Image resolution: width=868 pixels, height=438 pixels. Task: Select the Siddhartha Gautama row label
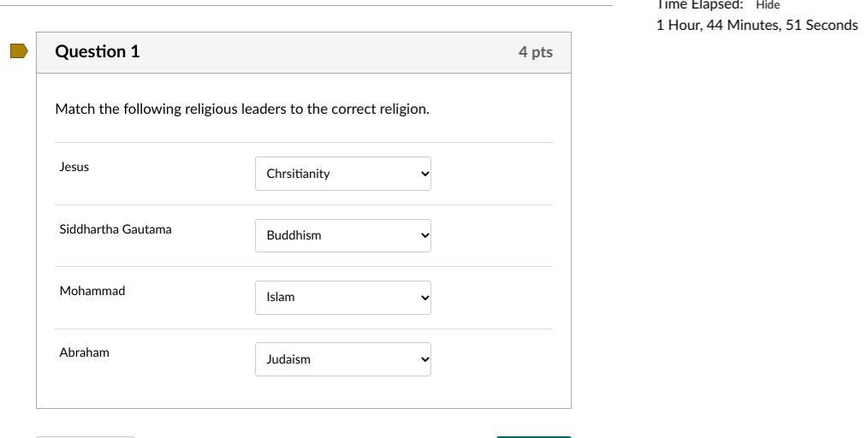click(x=116, y=229)
